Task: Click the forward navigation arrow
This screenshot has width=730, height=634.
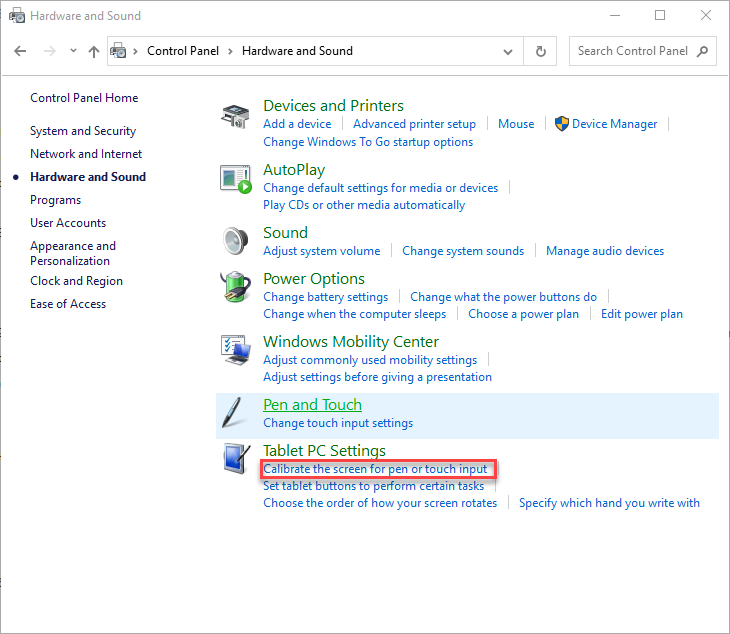Action: point(49,51)
